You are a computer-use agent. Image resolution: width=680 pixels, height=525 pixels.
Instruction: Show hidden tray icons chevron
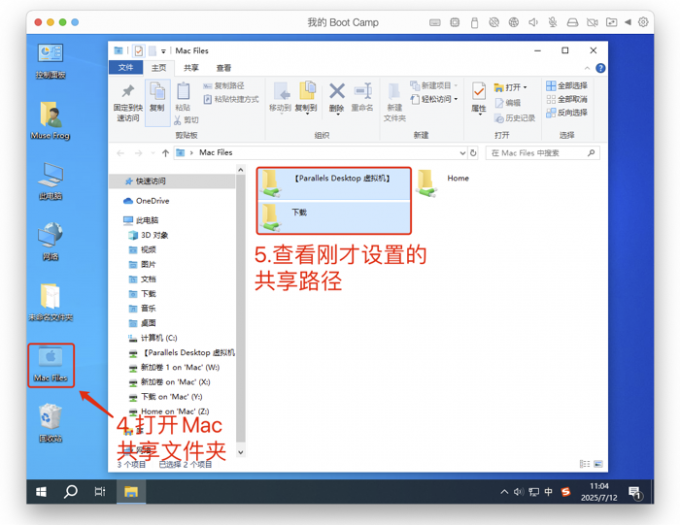coord(504,492)
